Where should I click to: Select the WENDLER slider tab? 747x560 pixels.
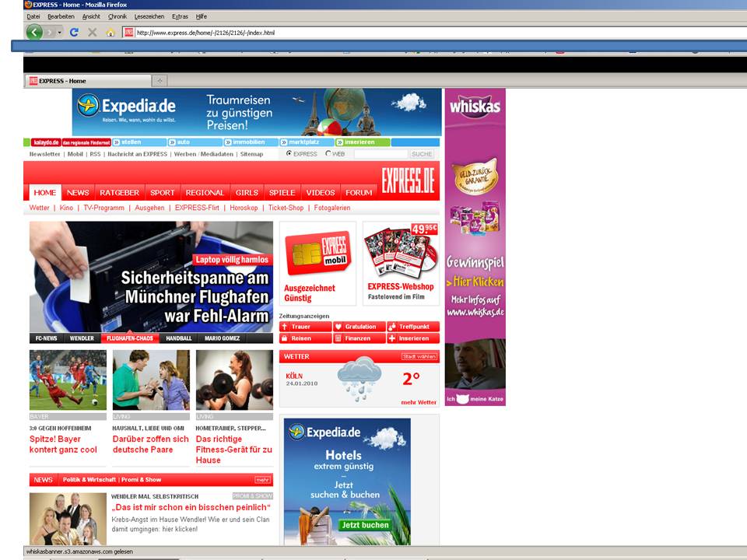(x=82, y=338)
